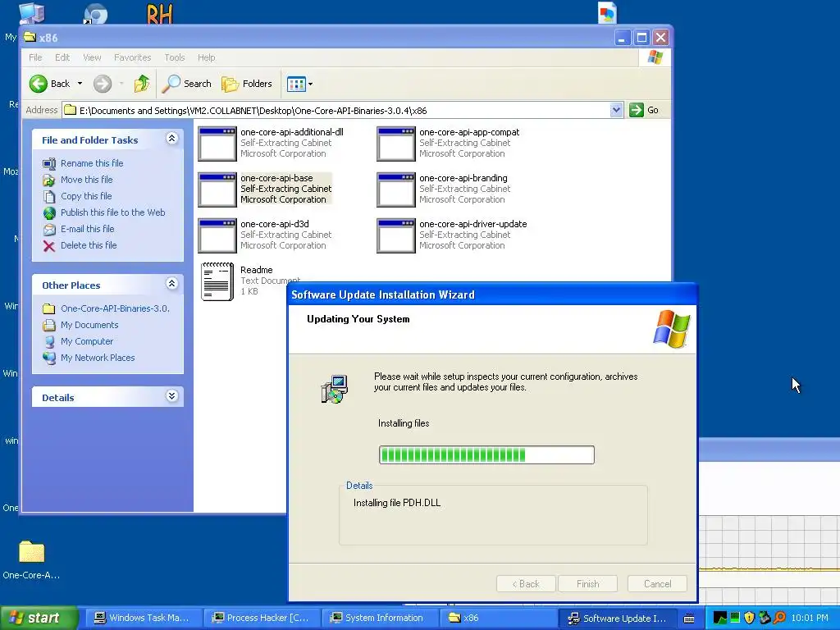Select one-core-api-d3d file icon

217,235
